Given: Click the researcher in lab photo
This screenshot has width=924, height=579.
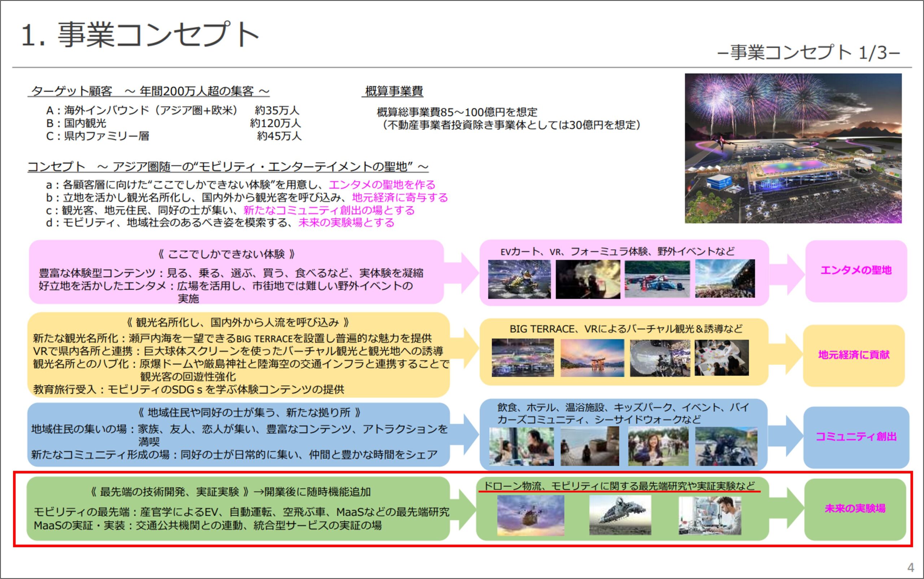Looking at the screenshot, I should tap(710, 515).
